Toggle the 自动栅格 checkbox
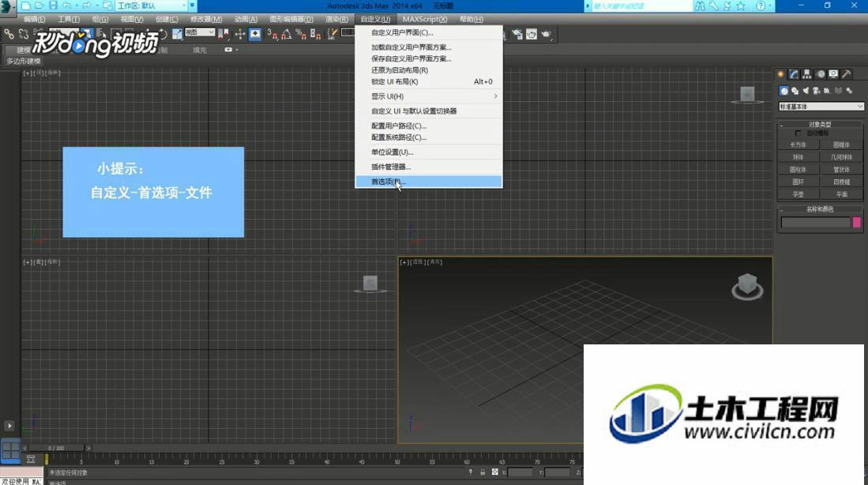The width and height of the screenshot is (868, 485). pos(798,133)
